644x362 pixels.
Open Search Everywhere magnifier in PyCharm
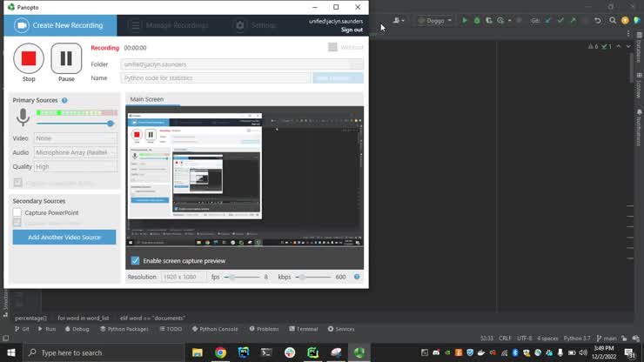[x=613, y=20]
